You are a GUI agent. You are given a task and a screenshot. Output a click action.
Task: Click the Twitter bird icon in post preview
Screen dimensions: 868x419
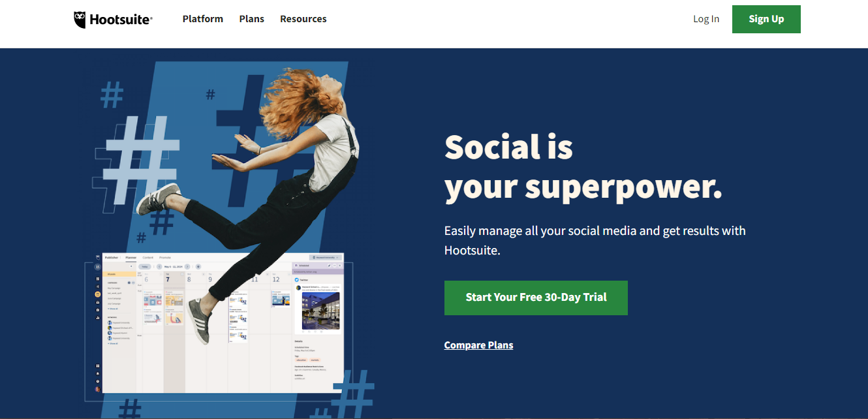pyautogui.click(x=296, y=280)
